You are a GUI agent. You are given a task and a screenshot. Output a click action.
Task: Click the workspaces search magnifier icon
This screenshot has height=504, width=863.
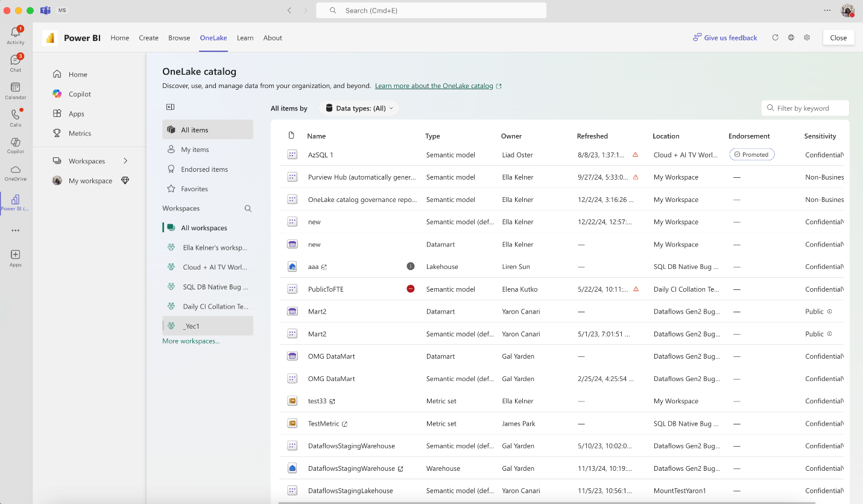[248, 209]
